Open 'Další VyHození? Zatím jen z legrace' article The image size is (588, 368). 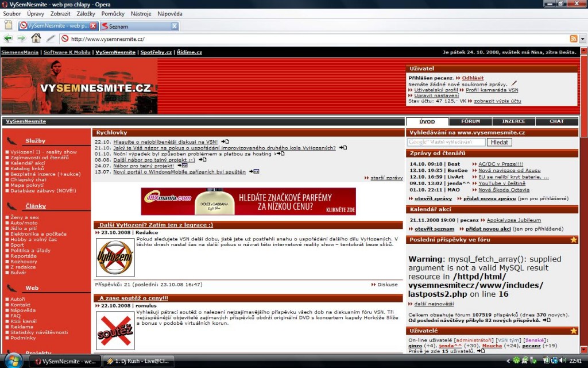coord(156,225)
